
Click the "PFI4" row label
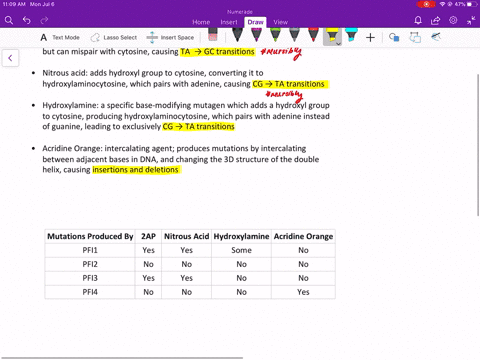click(x=90, y=292)
